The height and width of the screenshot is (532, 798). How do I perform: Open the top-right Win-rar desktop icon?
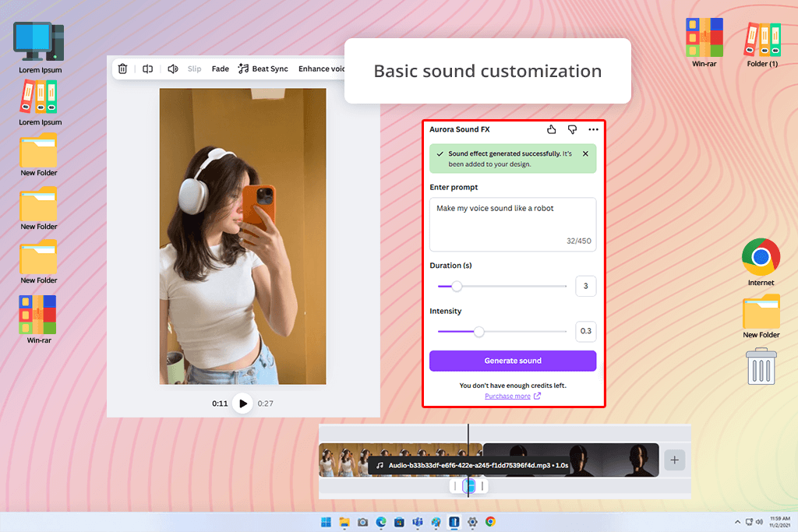704,43
